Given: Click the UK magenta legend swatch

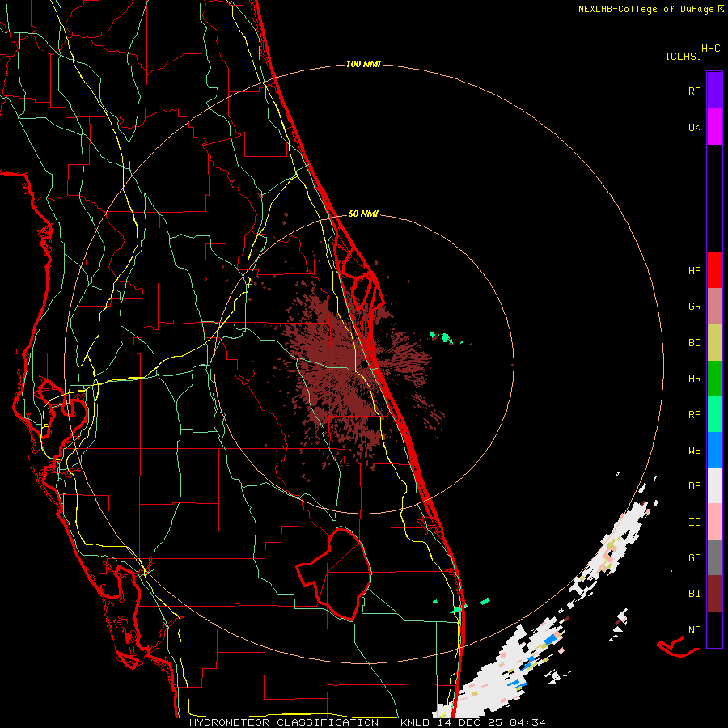Looking at the screenshot, I should tap(714, 127).
